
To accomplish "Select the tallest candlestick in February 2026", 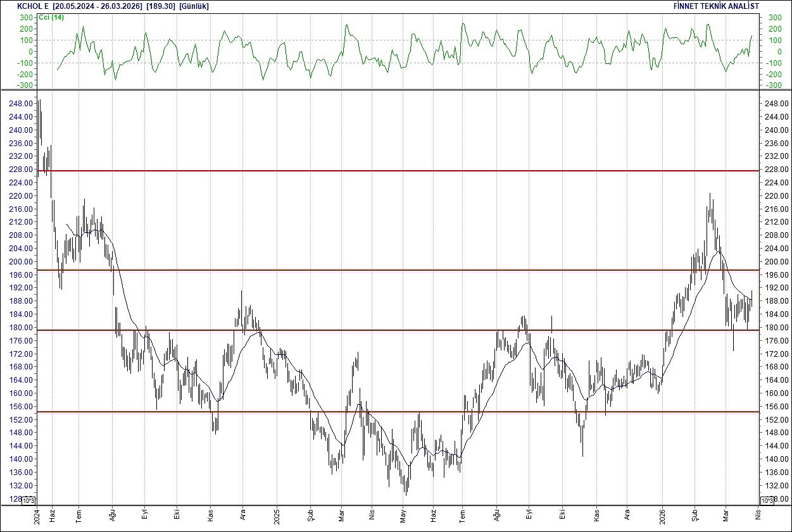I will [709, 221].
